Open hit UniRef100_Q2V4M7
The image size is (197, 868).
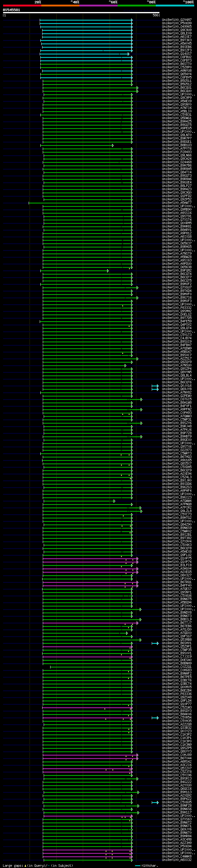(177, 20)
